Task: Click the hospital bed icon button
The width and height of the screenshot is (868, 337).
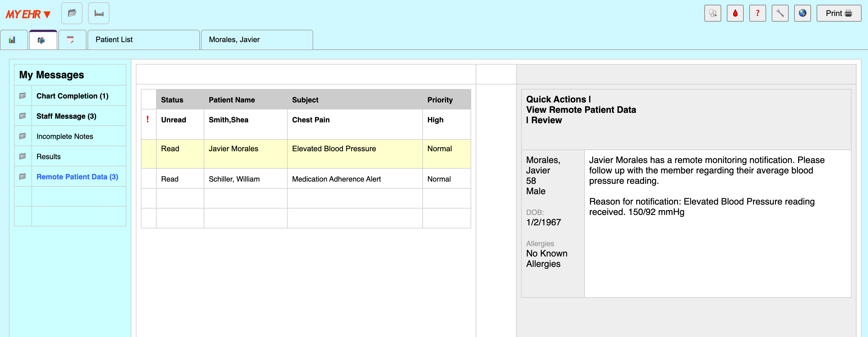Action: [x=99, y=13]
